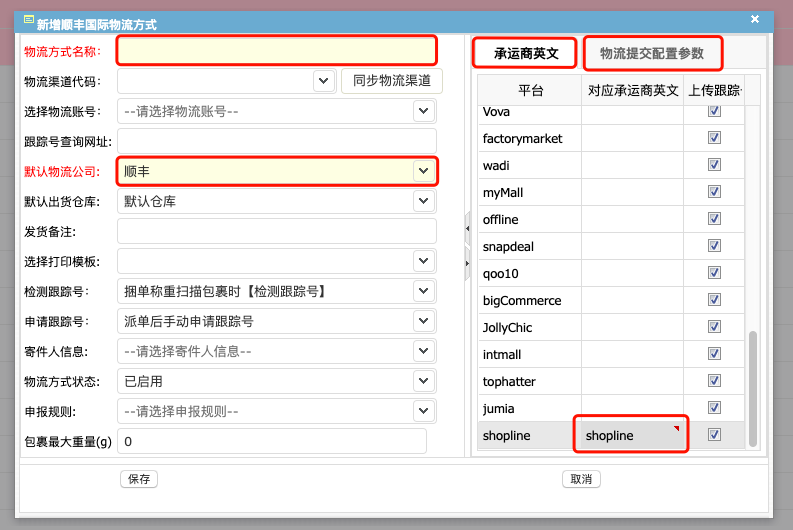Image resolution: width=793 pixels, height=530 pixels.
Task: Click the 上传跟踪 column header
Action: (x=714, y=91)
